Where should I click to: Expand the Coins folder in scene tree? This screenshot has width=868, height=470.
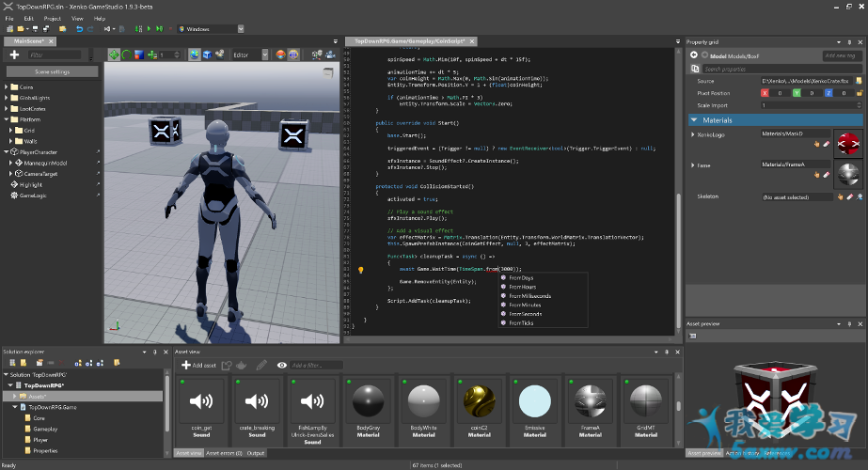[6, 86]
